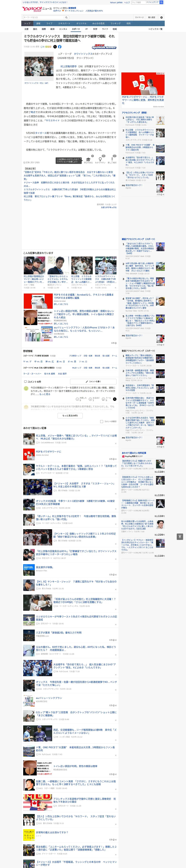Select the 速報 navigation tab

tap(38, 24)
